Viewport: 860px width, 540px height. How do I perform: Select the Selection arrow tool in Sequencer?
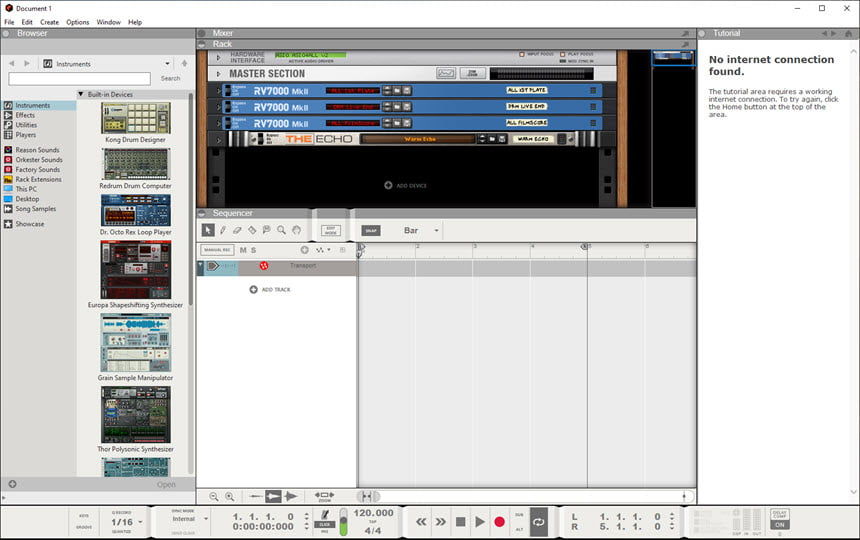point(208,230)
